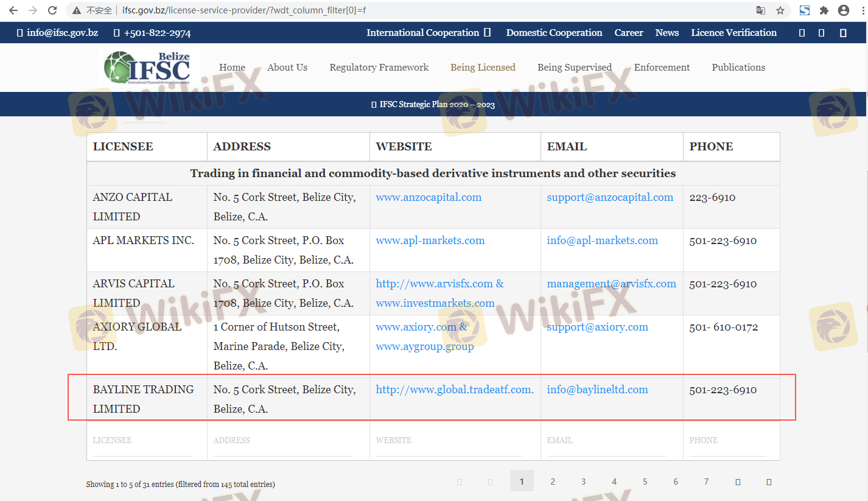This screenshot has width=868, height=501.
Task: Open Domestic Cooperation in top bar
Action: pyautogui.click(x=554, y=33)
